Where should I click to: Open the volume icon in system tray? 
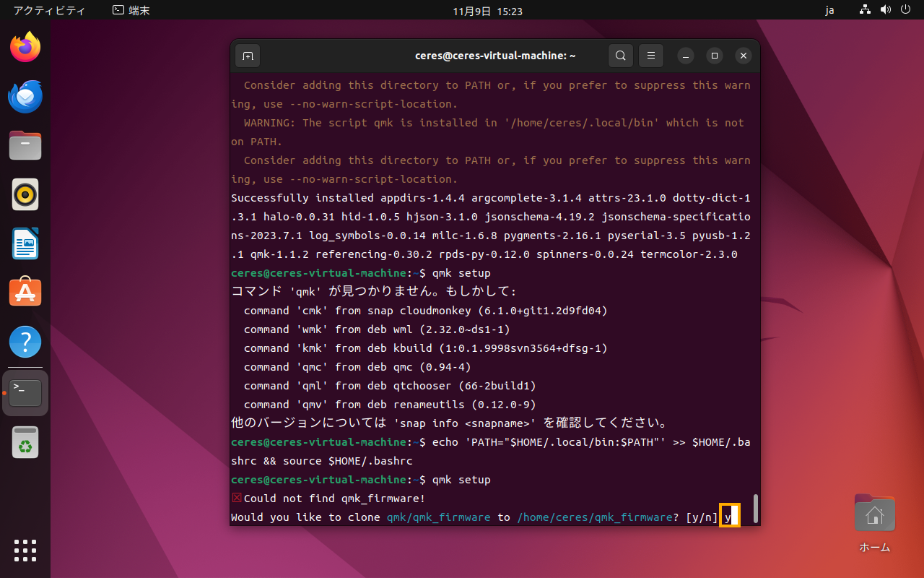point(886,11)
